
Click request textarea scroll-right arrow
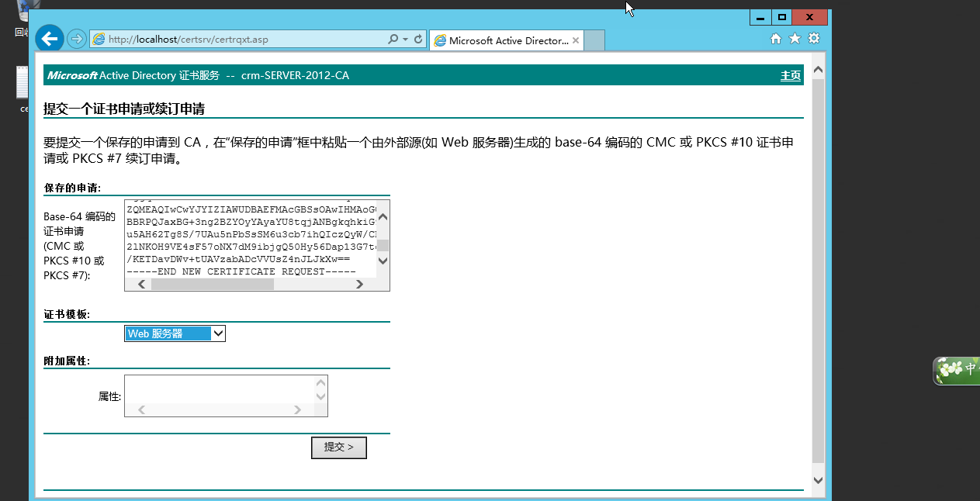tap(359, 285)
